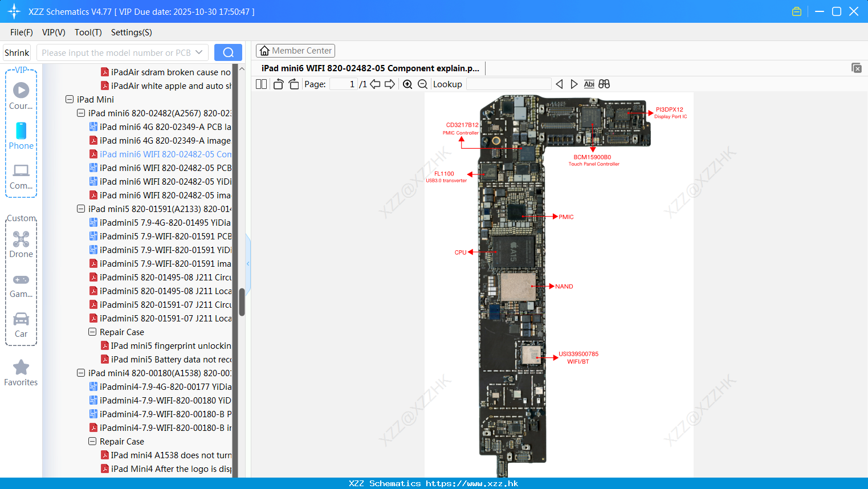Open iPad mini6 4G 820-02349-A image
The width and height of the screenshot is (868, 489).
(x=160, y=140)
